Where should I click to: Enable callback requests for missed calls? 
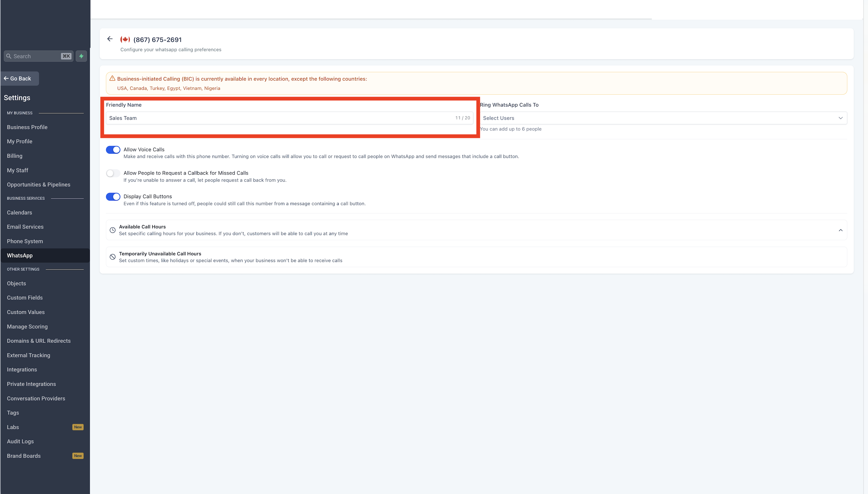pos(113,173)
